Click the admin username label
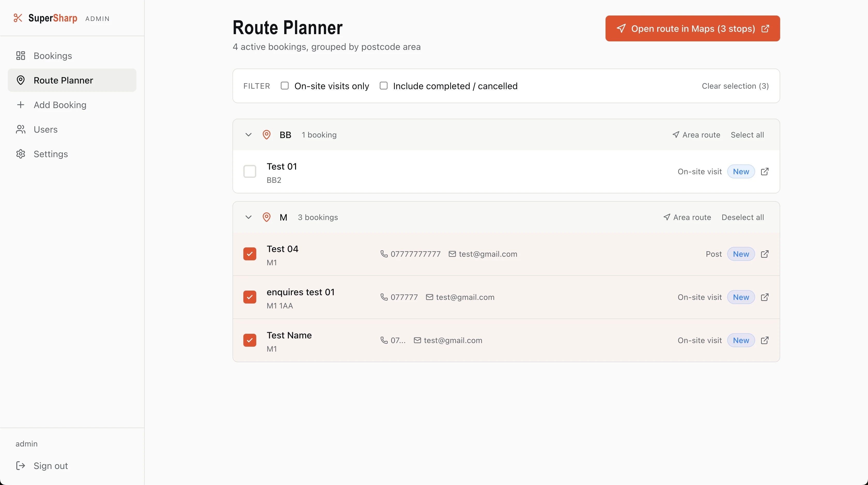Image resolution: width=868 pixels, height=485 pixels. coord(27,444)
